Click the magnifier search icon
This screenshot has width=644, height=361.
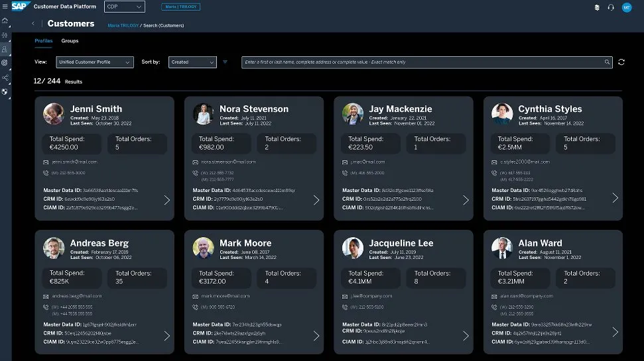(x=607, y=62)
